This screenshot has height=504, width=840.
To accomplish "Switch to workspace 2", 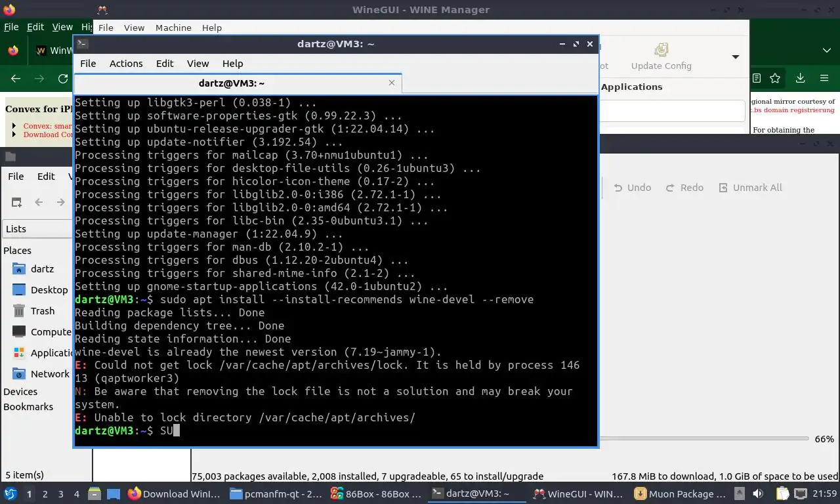I will 45,494.
